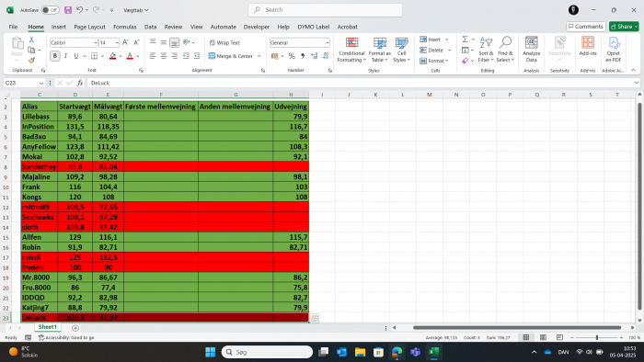Toggle the AutoSave switch

pyautogui.click(x=50, y=10)
